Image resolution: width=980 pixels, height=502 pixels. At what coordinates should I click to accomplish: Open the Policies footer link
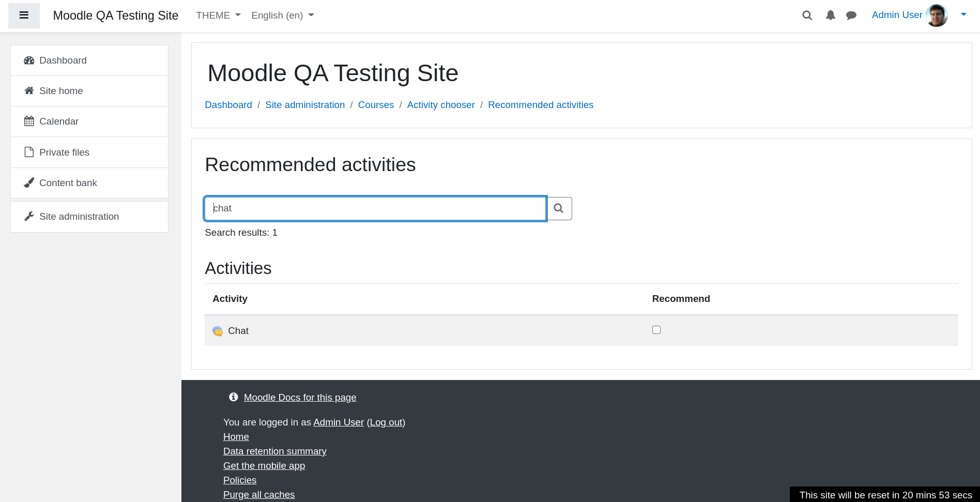pos(240,480)
